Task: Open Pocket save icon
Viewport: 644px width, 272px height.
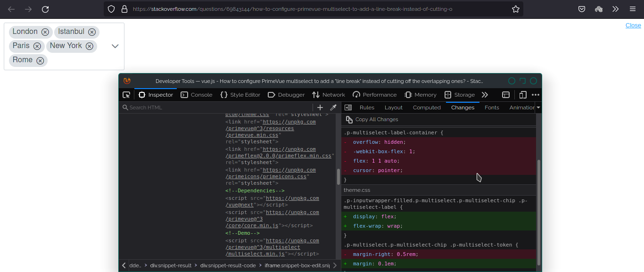Action: tap(582, 9)
